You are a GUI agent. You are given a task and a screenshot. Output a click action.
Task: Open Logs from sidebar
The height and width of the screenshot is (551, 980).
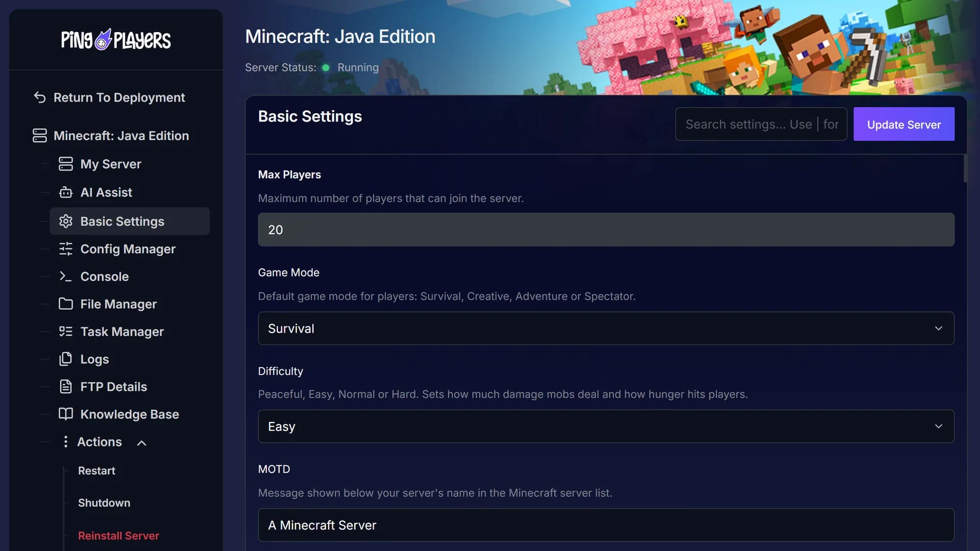point(94,359)
